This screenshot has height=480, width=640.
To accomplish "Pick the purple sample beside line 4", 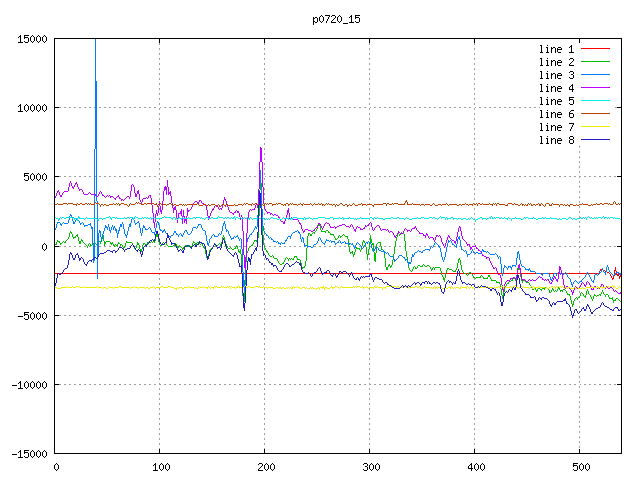I will [x=595, y=88].
